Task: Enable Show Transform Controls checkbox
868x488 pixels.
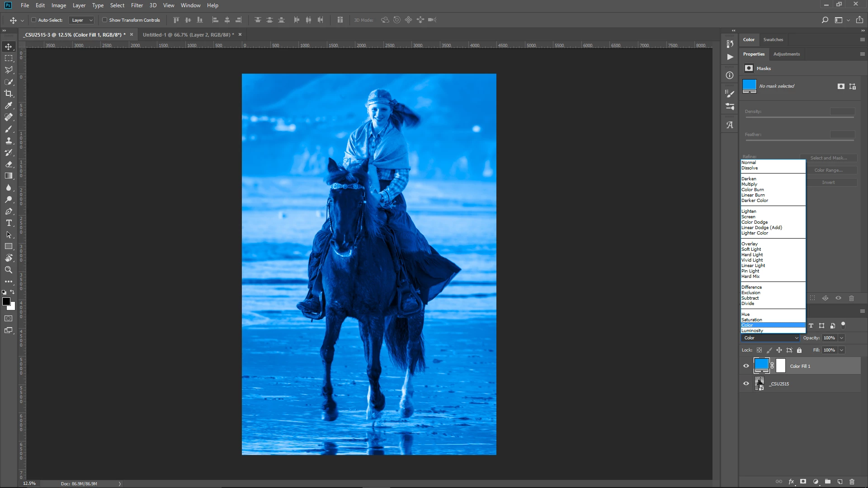Action: coord(105,20)
